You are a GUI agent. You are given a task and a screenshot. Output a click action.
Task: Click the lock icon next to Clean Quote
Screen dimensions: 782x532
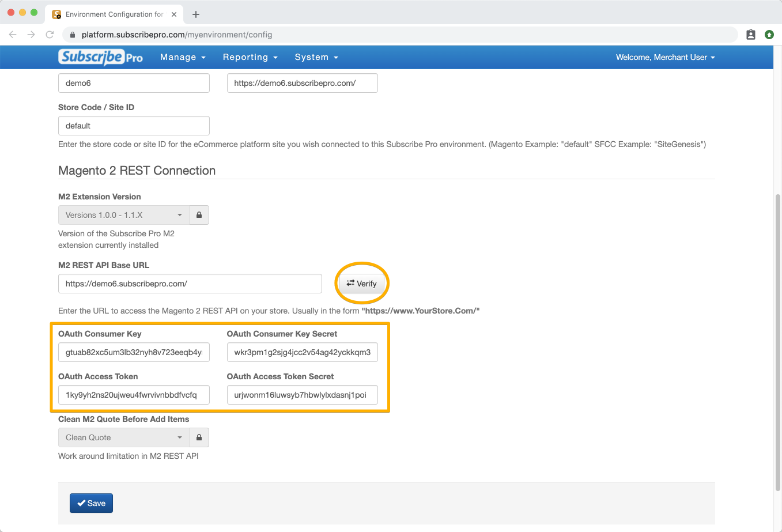(x=199, y=437)
